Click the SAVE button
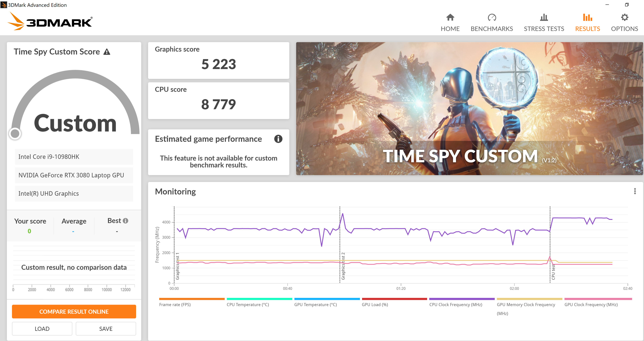 (106, 329)
